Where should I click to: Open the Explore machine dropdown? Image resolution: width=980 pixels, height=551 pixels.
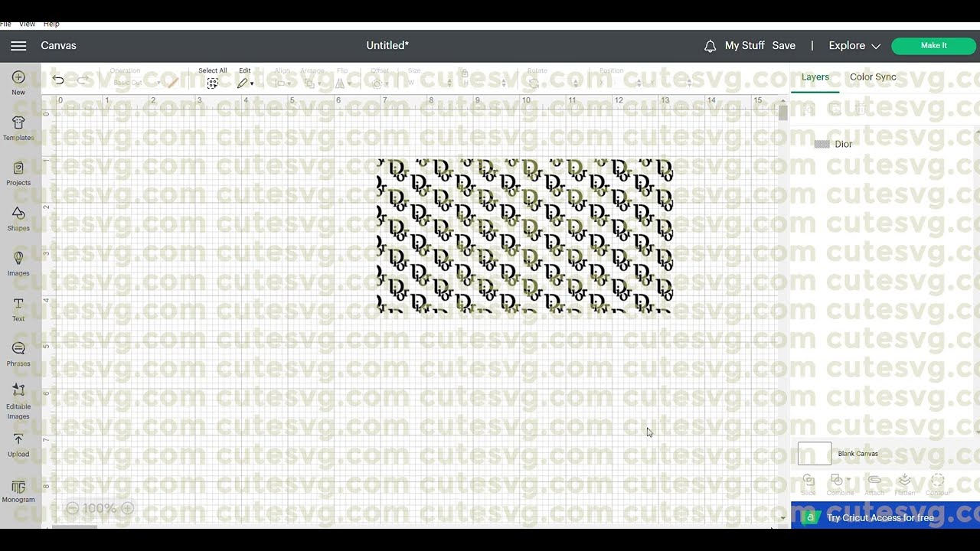[x=854, y=46]
